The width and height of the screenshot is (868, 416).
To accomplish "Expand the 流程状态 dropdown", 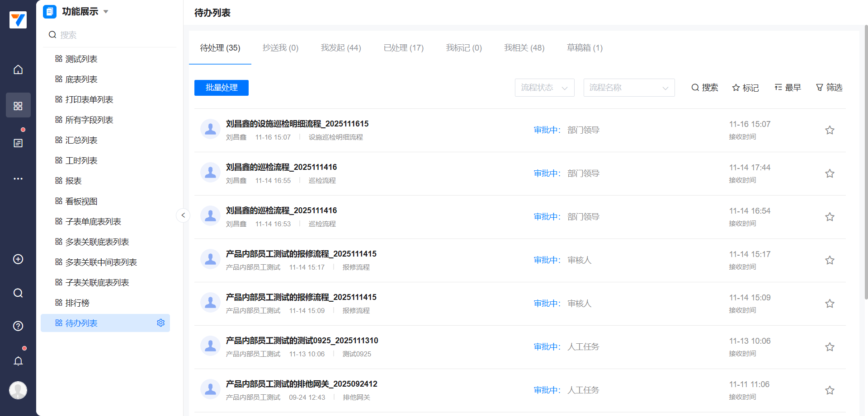I will pos(544,88).
